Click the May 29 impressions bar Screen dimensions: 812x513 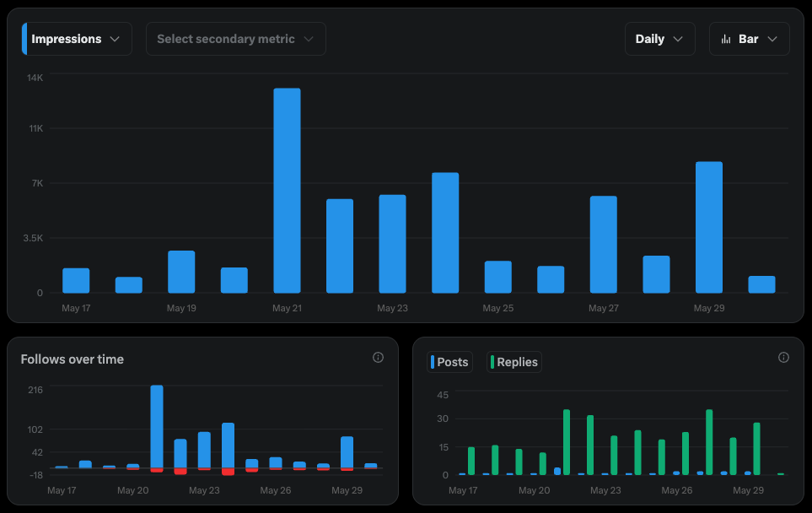tap(709, 228)
